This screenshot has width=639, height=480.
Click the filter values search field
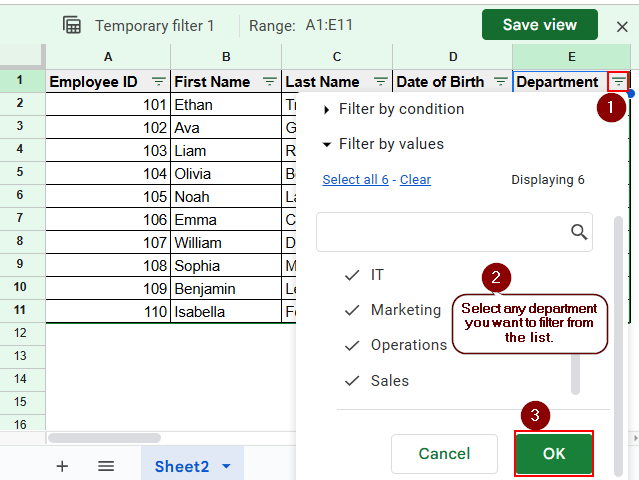(442, 232)
